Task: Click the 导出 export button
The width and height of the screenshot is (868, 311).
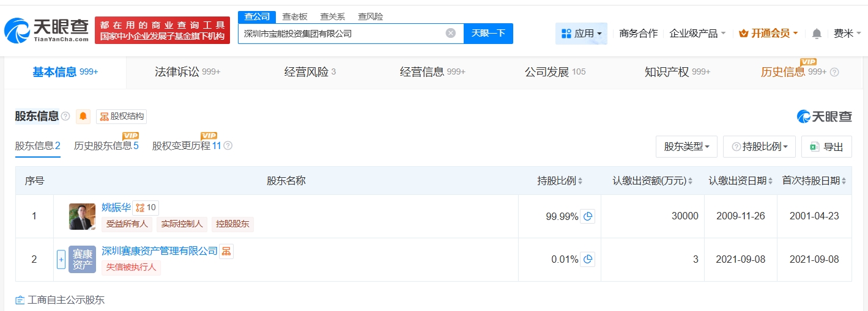Action: click(x=826, y=147)
